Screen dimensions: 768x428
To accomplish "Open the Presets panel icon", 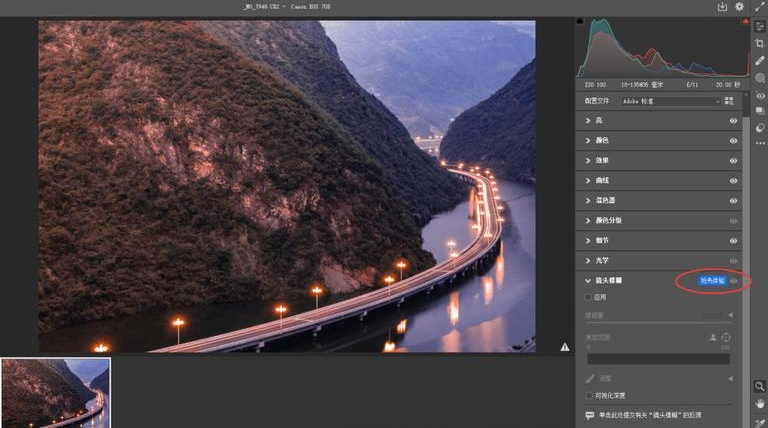I will [x=760, y=128].
